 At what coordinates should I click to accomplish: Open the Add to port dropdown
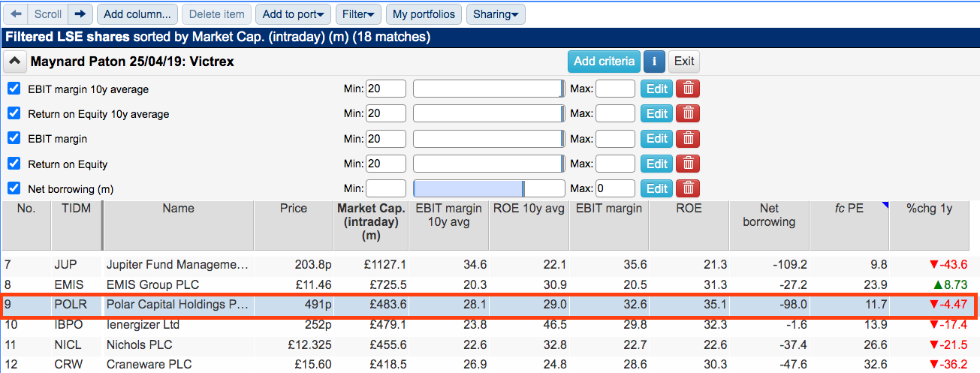pyautogui.click(x=293, y=14)
